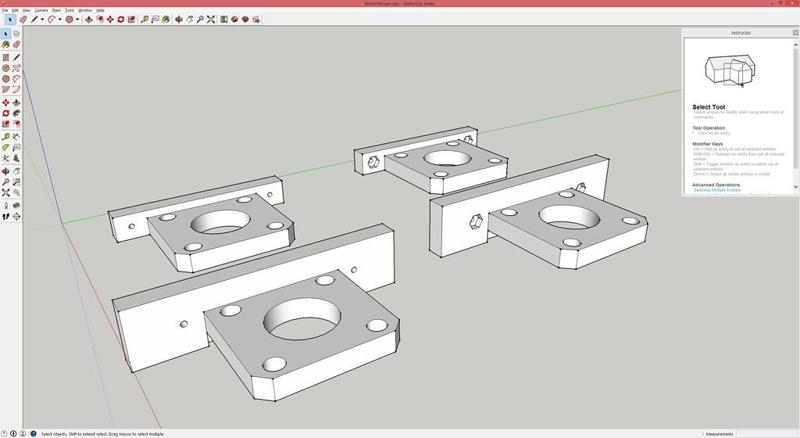Viewport: 800px width, 438px height.
Task: Open the Help menu
Action: (x=100, y=10)
